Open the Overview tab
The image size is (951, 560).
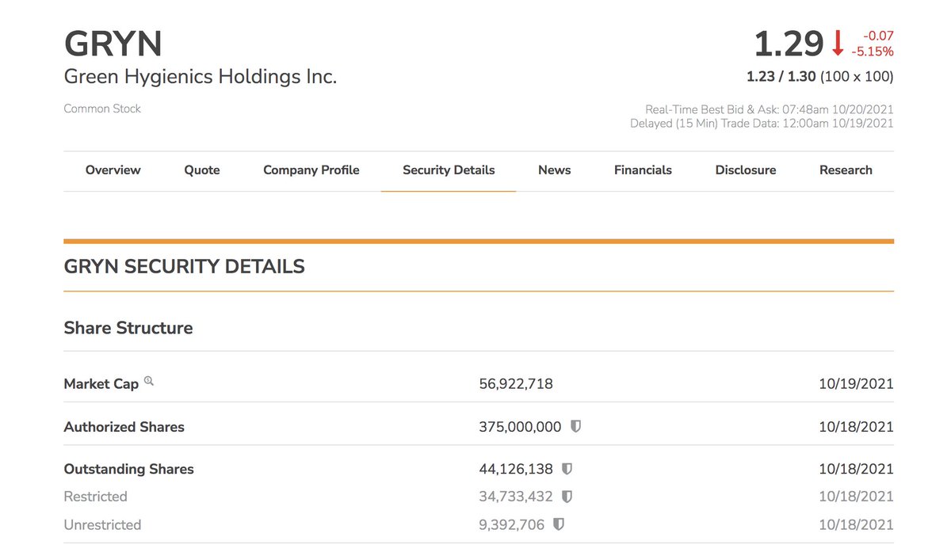[113, 170]
